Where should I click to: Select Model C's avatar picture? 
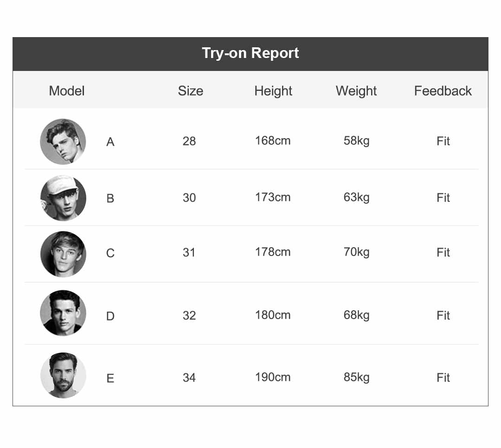63,254
